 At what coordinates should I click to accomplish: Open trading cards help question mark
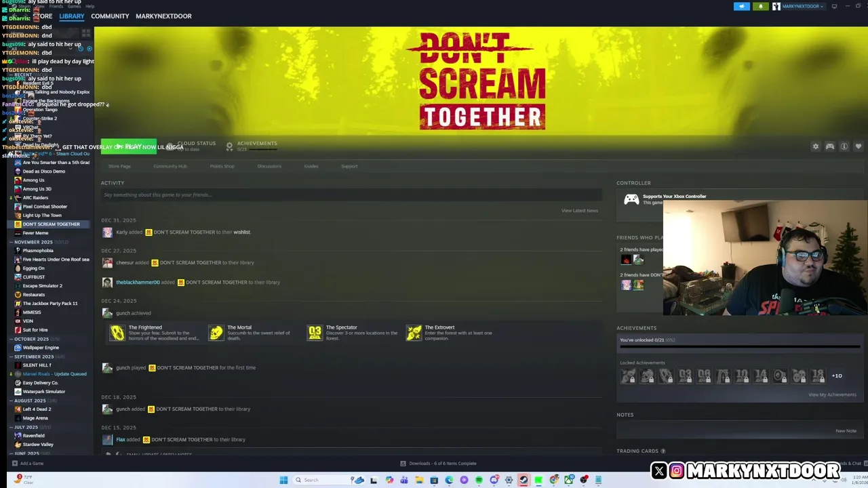[x=663, y=451]
